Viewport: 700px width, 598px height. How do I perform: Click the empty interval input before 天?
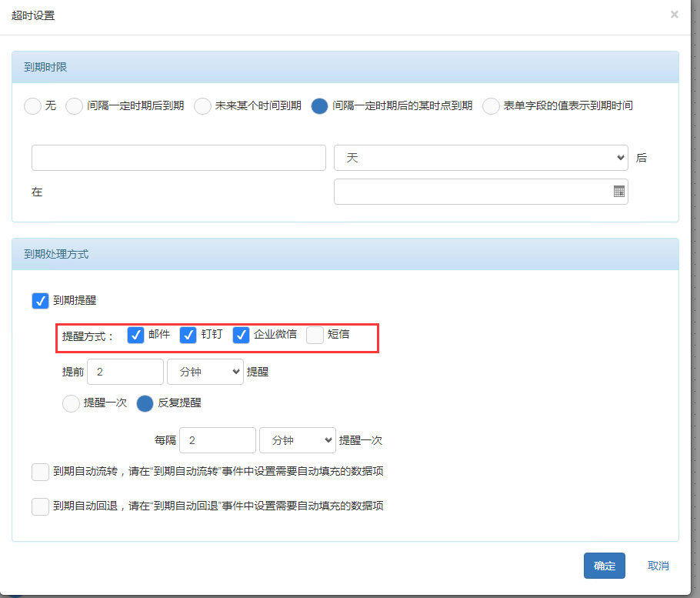click(x=178, y=158)
